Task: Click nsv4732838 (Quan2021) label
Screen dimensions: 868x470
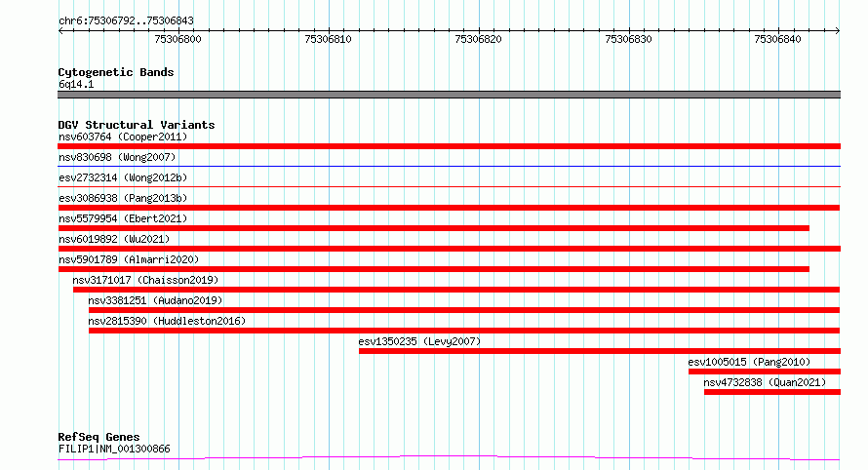Action: [x=765, y=382]
